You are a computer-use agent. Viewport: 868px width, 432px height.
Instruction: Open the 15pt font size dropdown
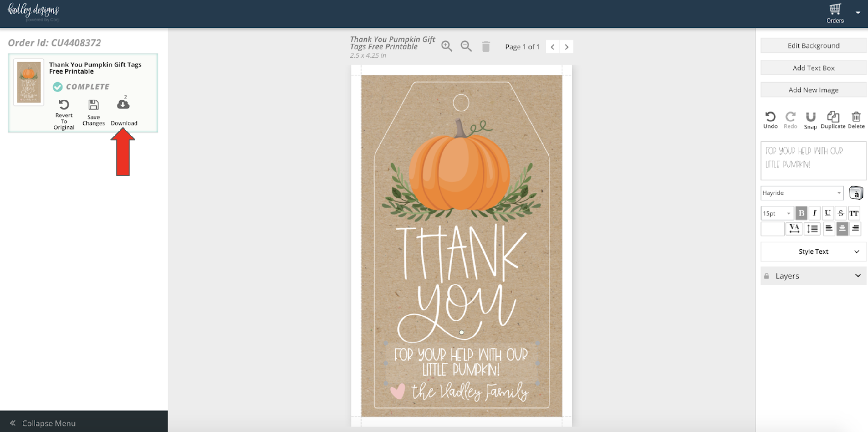[777, 213]
